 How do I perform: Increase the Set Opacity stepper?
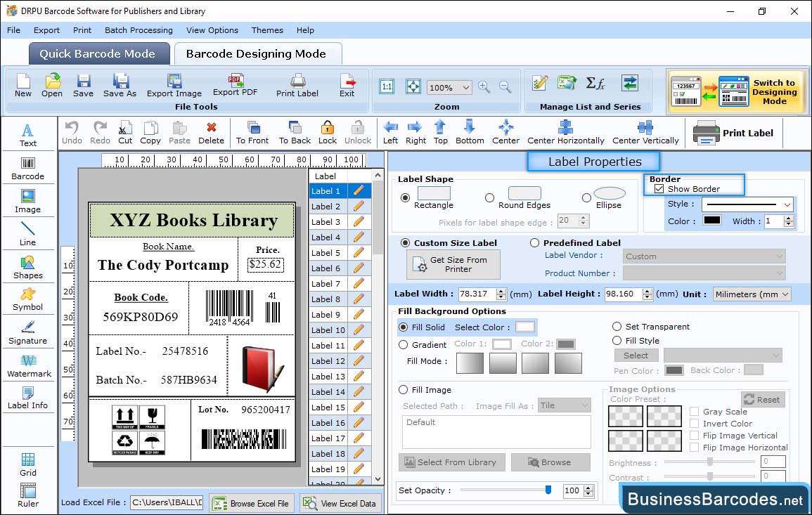pos(588,488)
